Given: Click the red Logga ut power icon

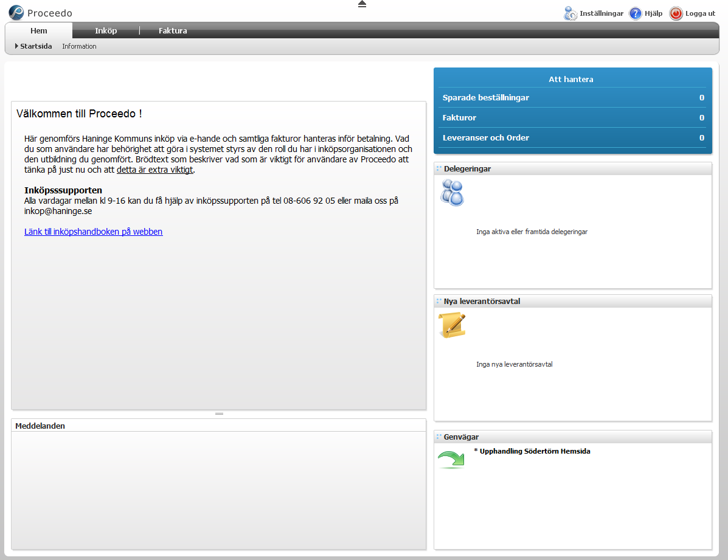Looking at the screenshot, I should [x=676, y=13].
